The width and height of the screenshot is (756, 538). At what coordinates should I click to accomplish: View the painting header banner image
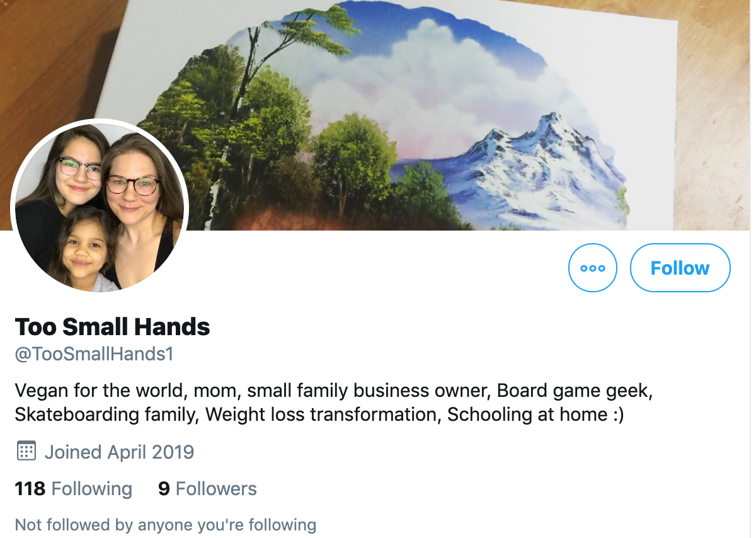tap(378, 115)
